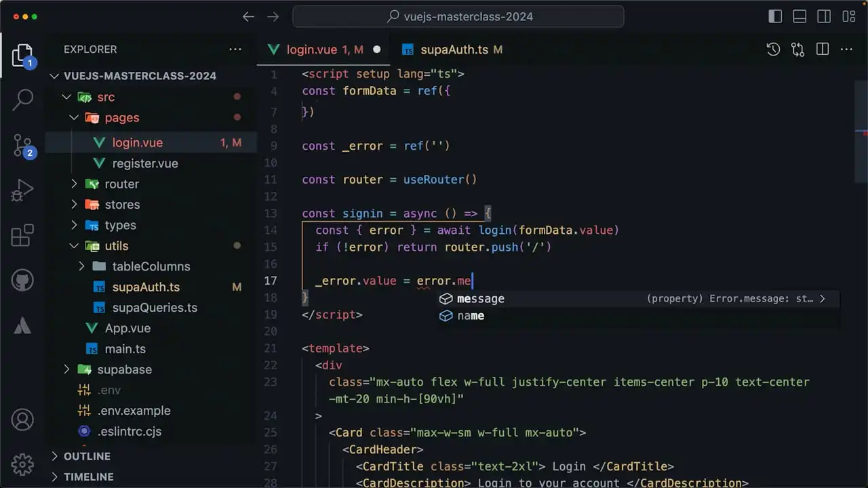Image resolution: width=868 pixels, height=488 pixels.
Task: Click the useRouter() call on line 11
Action: click(x=440, y=180)
